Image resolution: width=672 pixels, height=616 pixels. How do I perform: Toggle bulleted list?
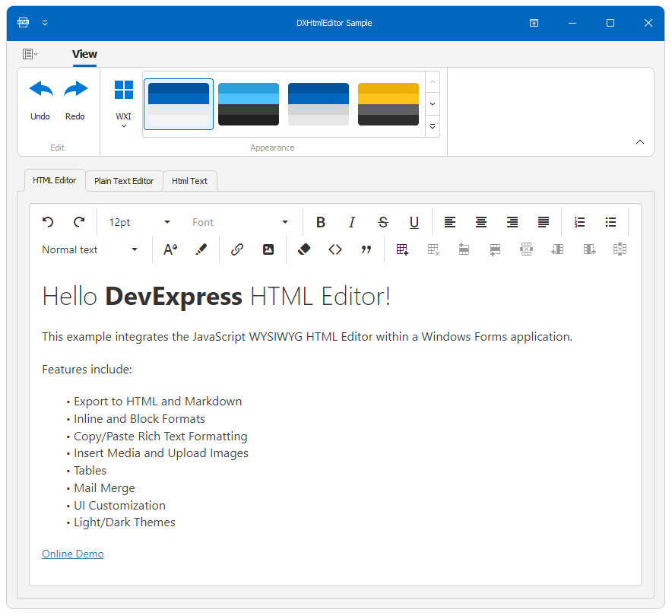610,222
